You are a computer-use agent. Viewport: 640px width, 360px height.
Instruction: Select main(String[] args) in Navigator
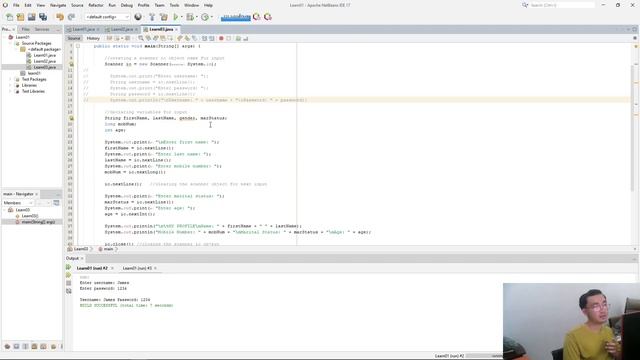point(38,222)
